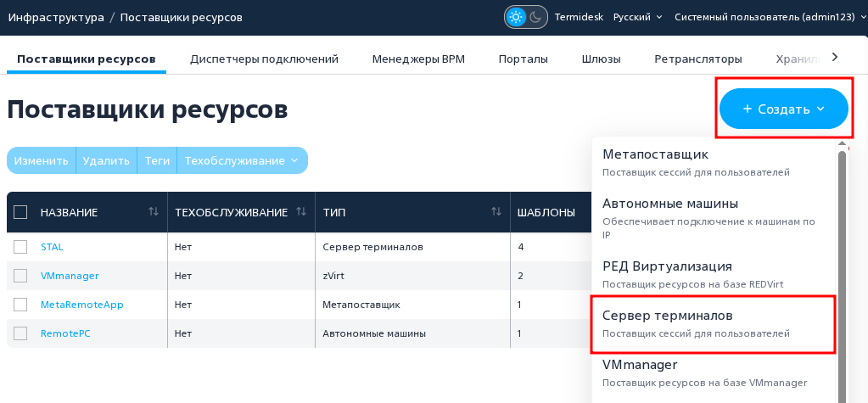
Task: Choose VMmanager from create menu
Action: [714, 373]
